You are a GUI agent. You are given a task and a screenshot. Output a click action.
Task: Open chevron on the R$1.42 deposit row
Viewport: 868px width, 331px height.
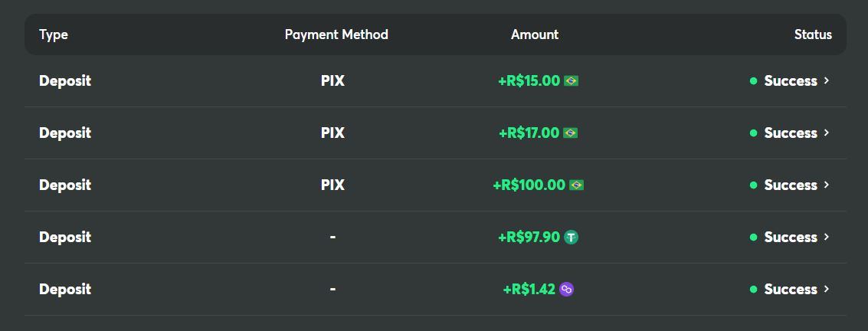827,289
